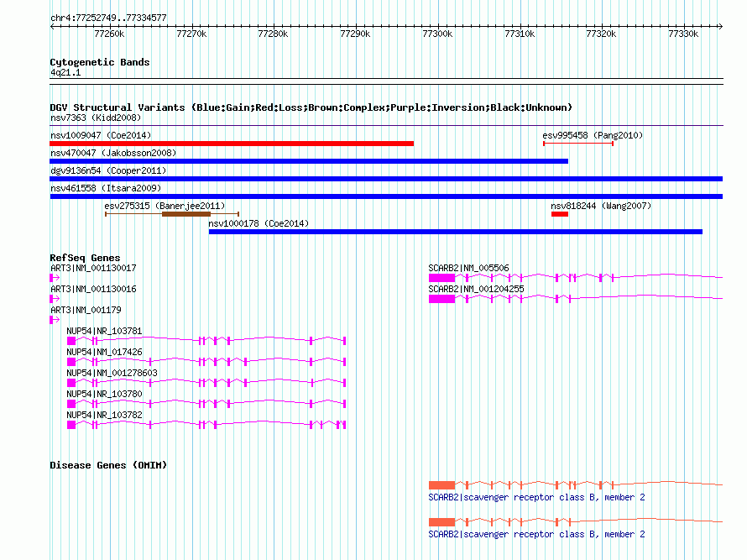This screenshot has height=560, width=747.
Task: Click the RefSeq Genes track title
Action: pyautogui.click(x=85, y=258)
